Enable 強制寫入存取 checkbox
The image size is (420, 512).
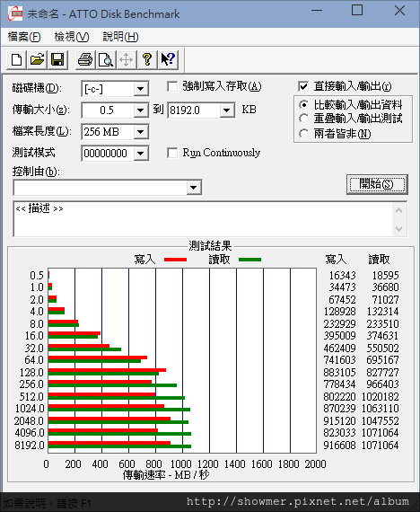pyautogui.click(x=172, y=86)
